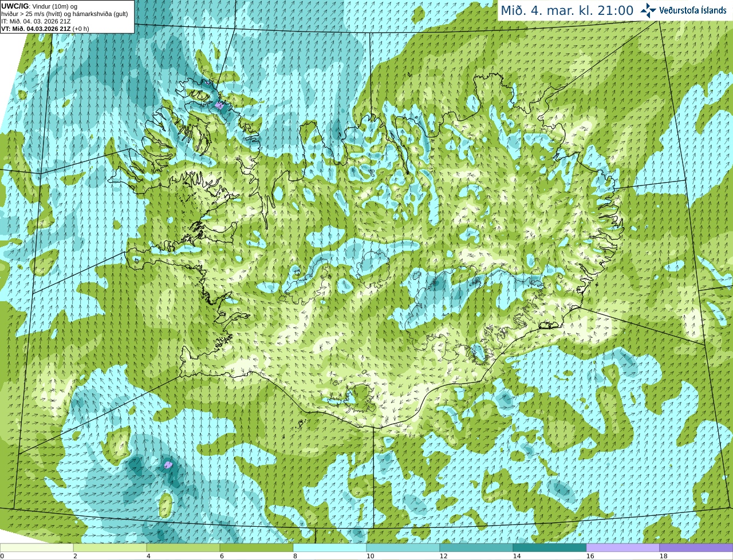The width and height of the screenshot is (733, 560).
Task: Pick the pale cream 0–2 m/s legend swatch
Action: tap(37, 548)
